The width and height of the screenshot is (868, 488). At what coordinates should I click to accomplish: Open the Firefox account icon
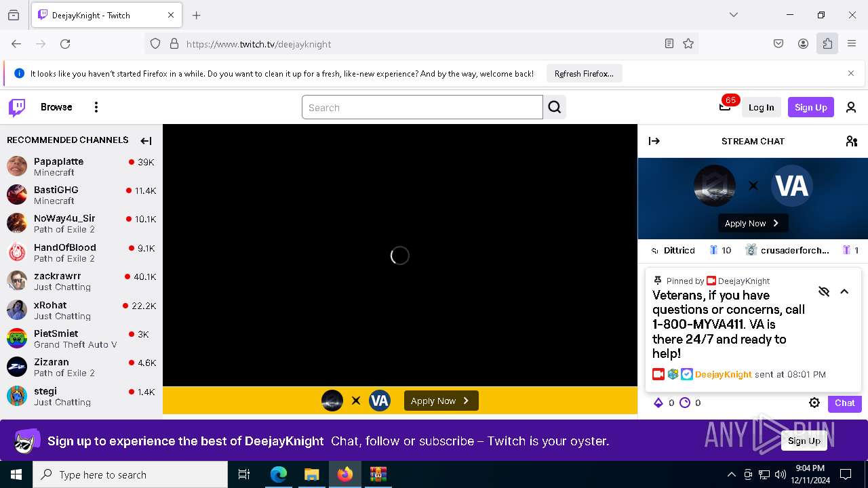pyautogui.click(x=803, y=43)
